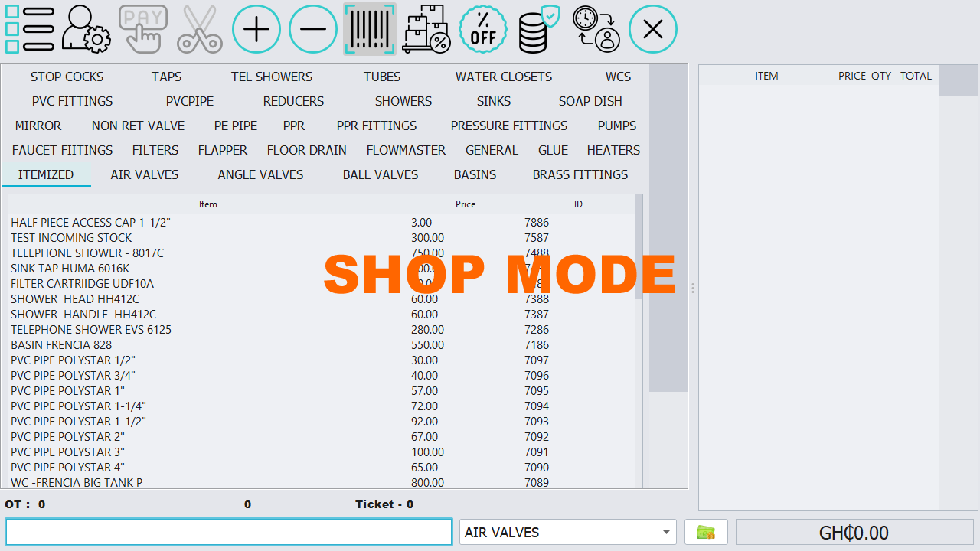Select the PAY hand icon
The width and height of the screenshot is (980, 551).
(x=142, y=29)
